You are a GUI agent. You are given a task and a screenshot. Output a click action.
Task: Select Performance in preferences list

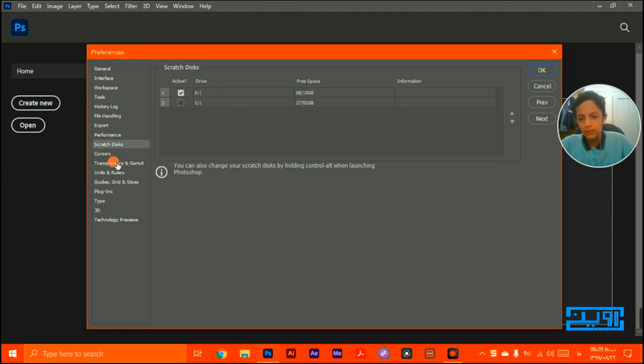pos(107,134)
